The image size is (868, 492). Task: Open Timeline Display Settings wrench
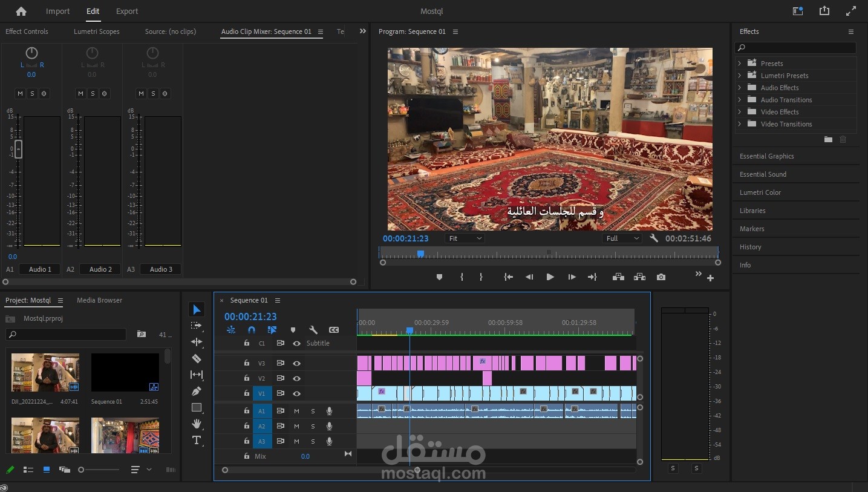[x=313, y=330]
